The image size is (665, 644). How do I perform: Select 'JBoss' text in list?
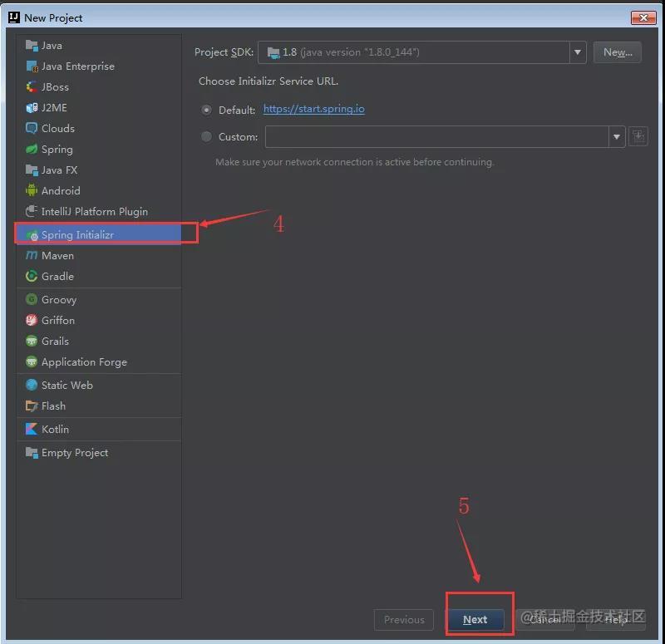coord(55,87)
